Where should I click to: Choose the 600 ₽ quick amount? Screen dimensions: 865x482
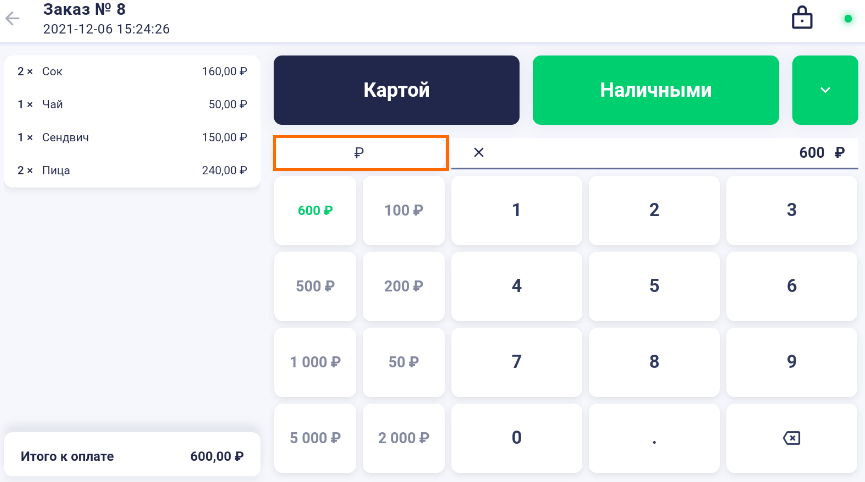pyautogui.click(x=315, y=211)
